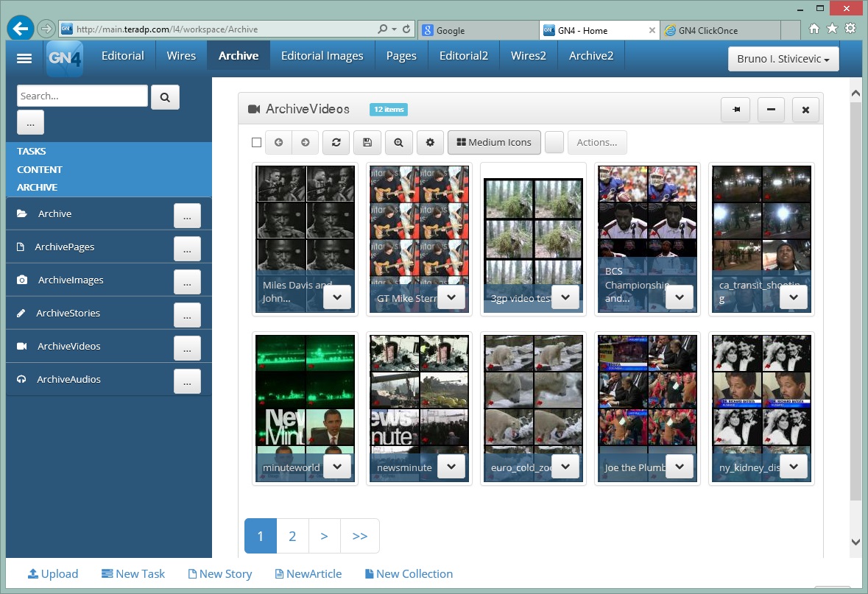Jump to last page with >> button
This screenshot has height=594, width=868.
tap(360, 536)
